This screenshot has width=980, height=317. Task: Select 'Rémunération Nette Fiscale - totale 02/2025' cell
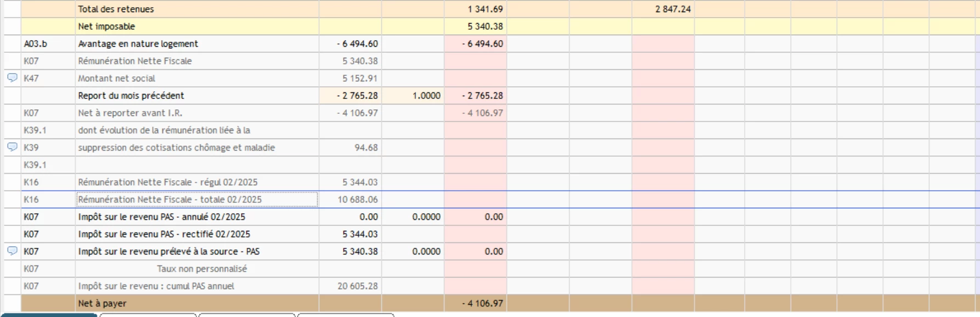point(197,199)
